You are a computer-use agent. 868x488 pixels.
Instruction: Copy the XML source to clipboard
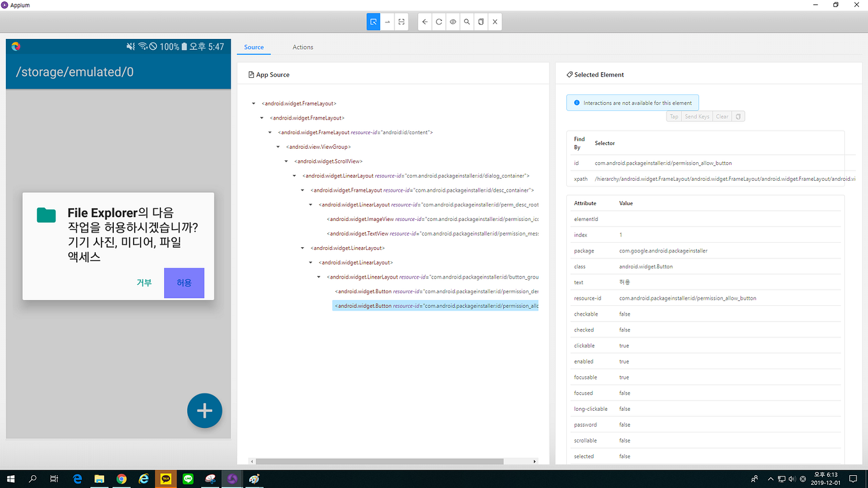coord(481,21)
